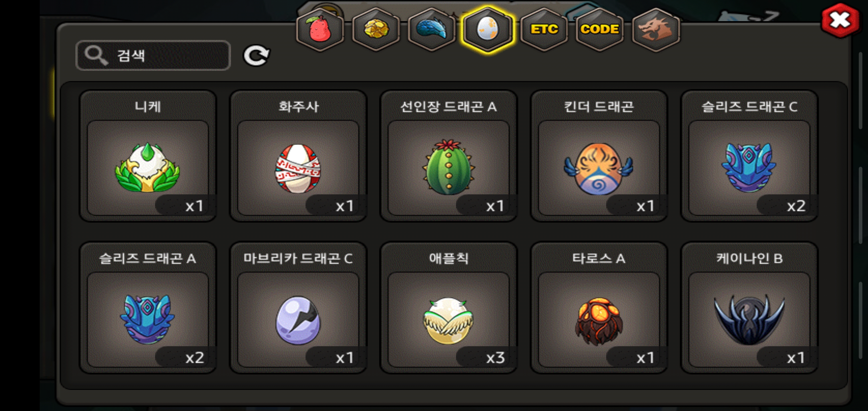Close the inventory with the red X
Viewport: 868px width, 411px height.
click(840, 20)
